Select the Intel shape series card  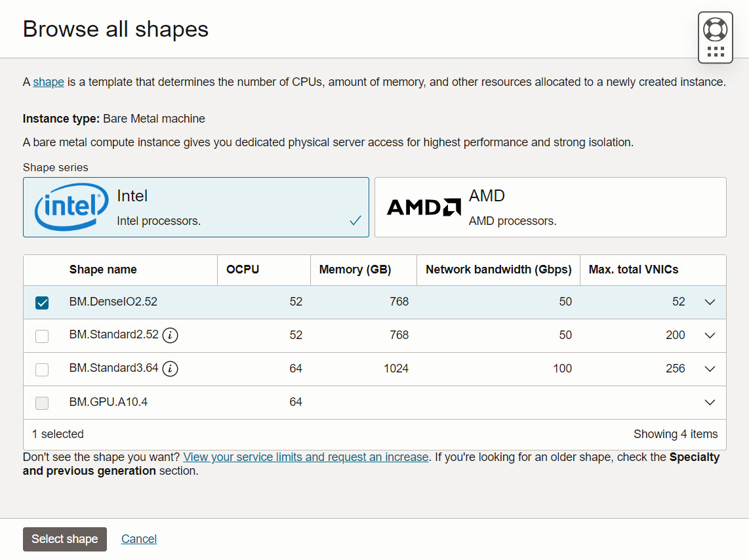(x=195, y=207)
